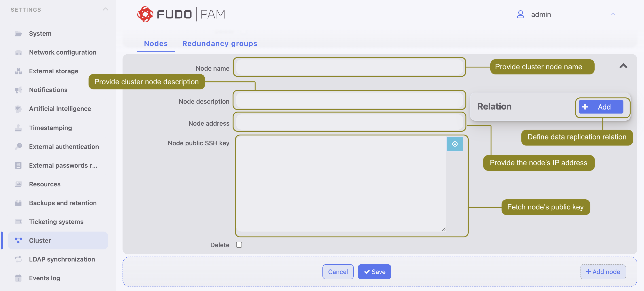
Task: Collapse the SETTINGS sidebar section
Action: pyautogui.click(x=106, y=9)
